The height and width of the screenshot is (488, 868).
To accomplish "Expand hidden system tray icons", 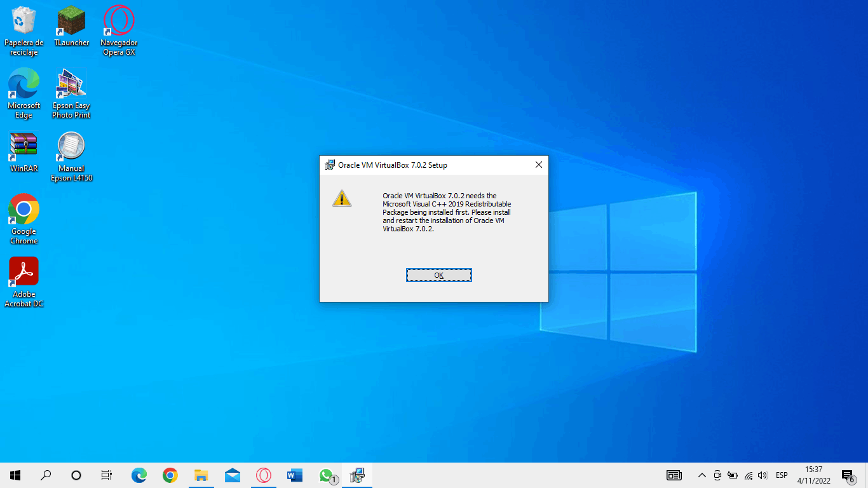I will point(702,475).
